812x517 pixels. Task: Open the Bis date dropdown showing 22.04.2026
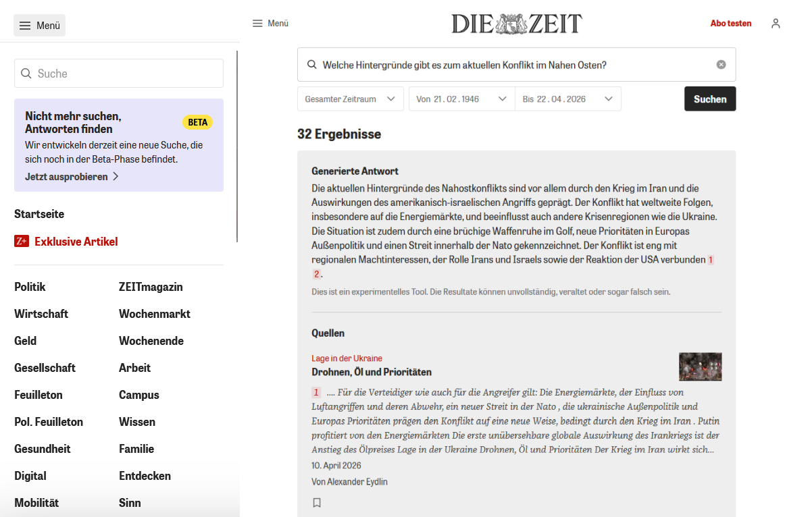coord(568,98)
